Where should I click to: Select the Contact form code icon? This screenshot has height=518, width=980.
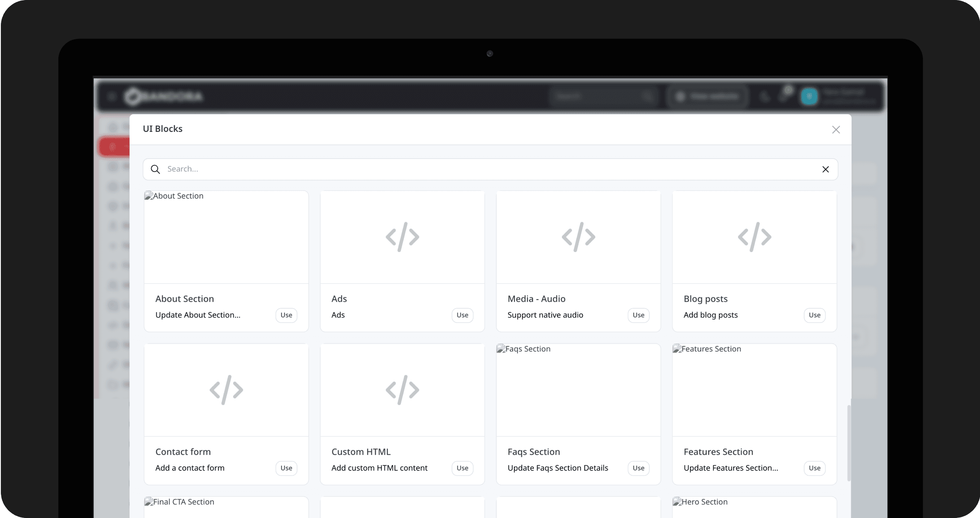click(226, 390)
